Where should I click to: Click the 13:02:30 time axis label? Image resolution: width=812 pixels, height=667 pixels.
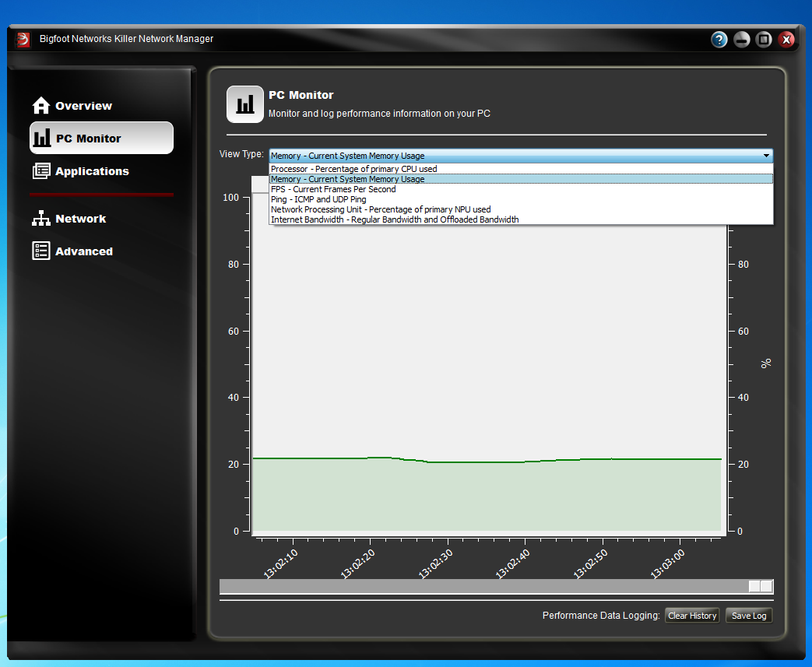coord(435,563)
